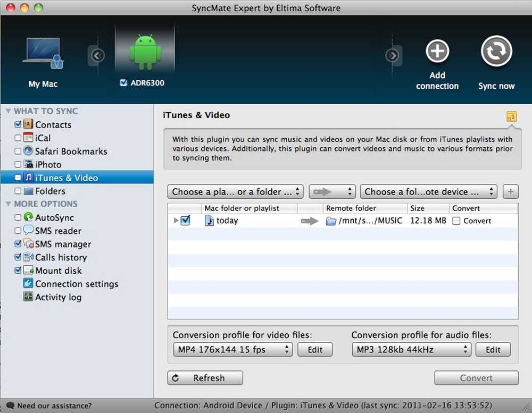Click the Need our assistance? link
This screenshot has height=413, width=532.
[54, 406]
